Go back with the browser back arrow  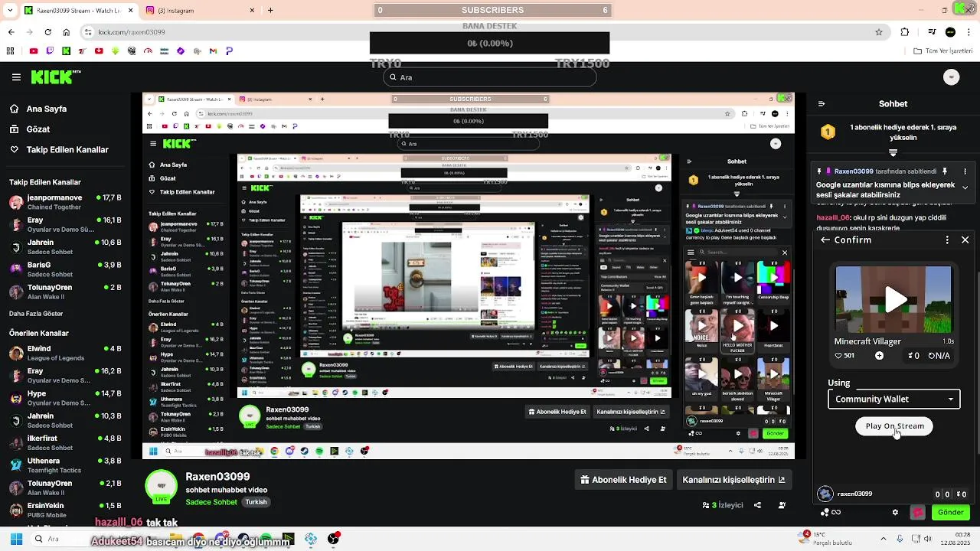pos(10,32)
